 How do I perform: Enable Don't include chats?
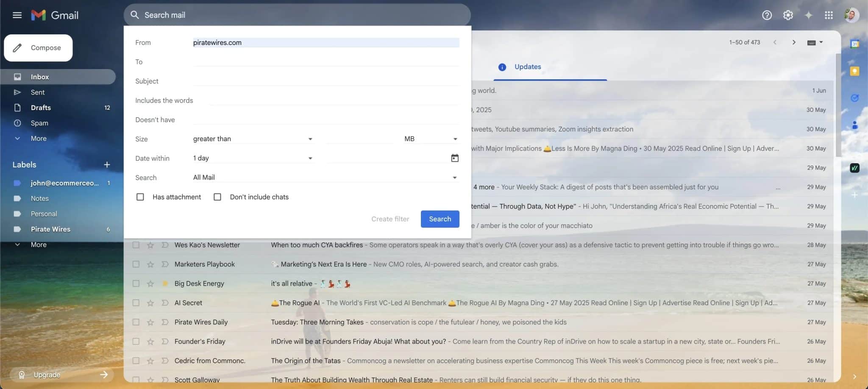[217, 197]
